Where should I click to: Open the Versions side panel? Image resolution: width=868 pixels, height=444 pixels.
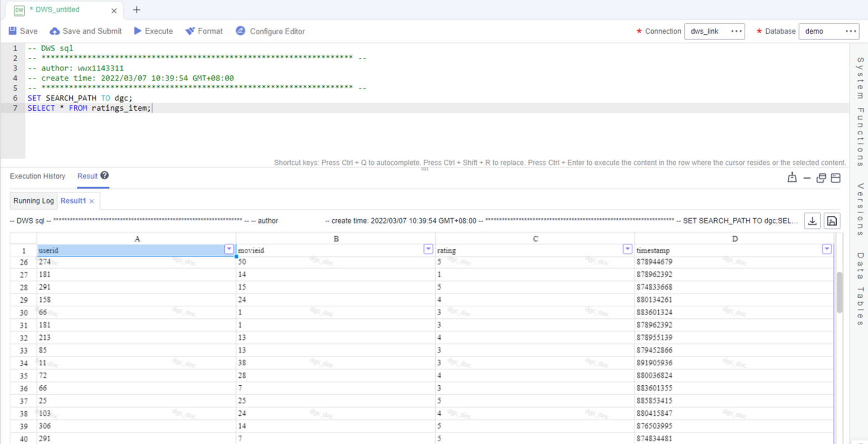(x=860, y=209)
